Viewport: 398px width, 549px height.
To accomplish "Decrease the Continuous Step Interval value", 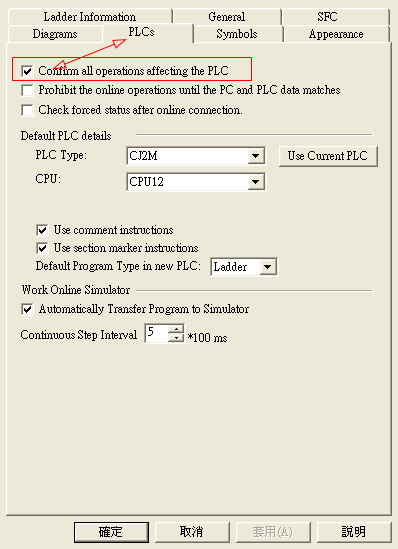I will (x=176, y=338).
